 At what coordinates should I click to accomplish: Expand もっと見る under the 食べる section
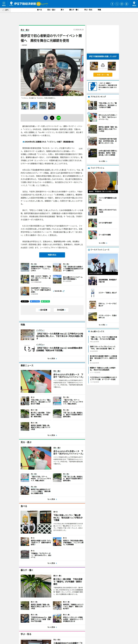(52, 563)
